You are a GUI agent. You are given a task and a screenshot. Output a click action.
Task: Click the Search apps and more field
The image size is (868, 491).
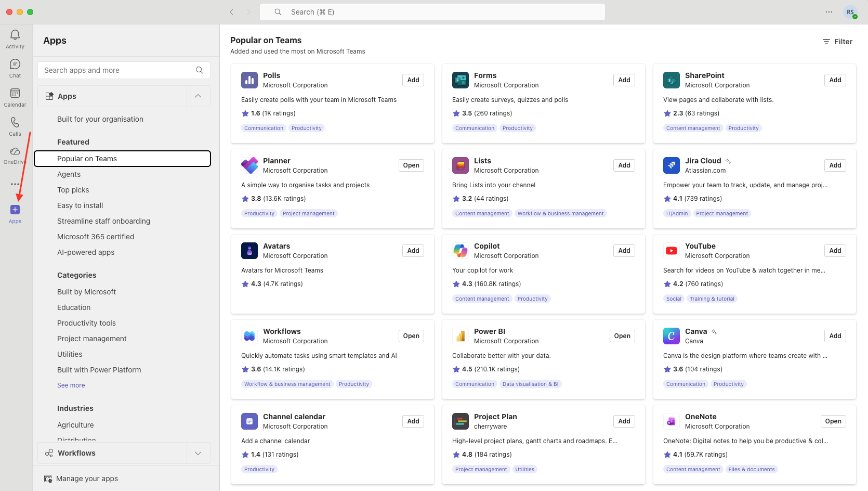click(119, 70)
